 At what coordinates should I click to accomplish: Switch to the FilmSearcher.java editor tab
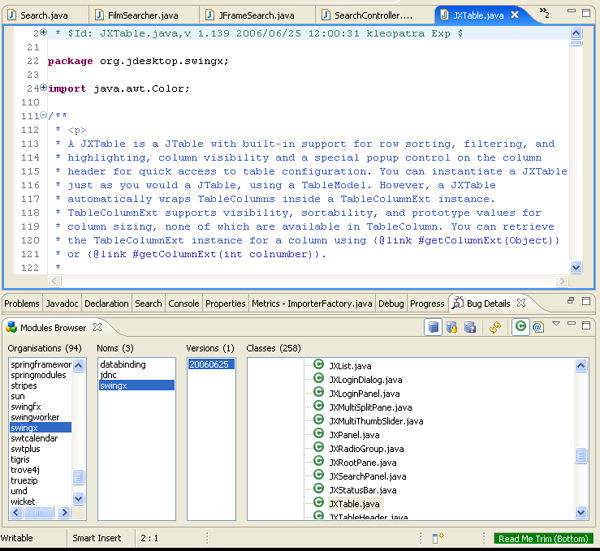point(137,16)
